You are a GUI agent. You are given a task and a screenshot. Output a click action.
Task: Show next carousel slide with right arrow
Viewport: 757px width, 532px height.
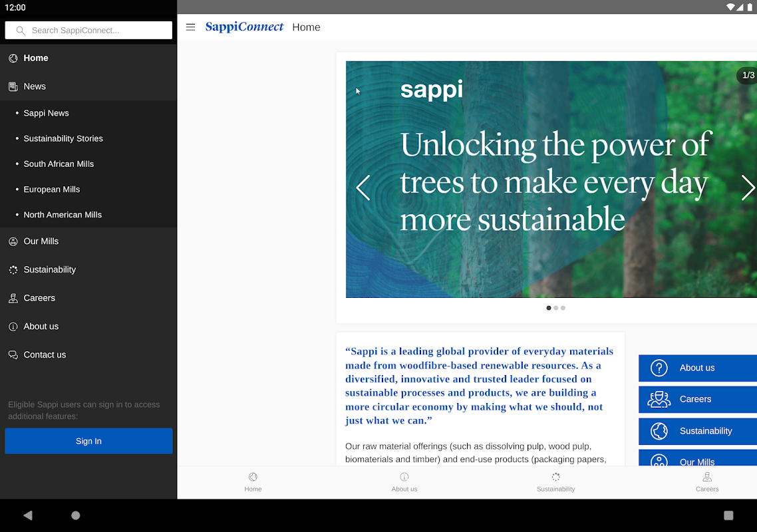pyautogui.click(x=747, y=188)
